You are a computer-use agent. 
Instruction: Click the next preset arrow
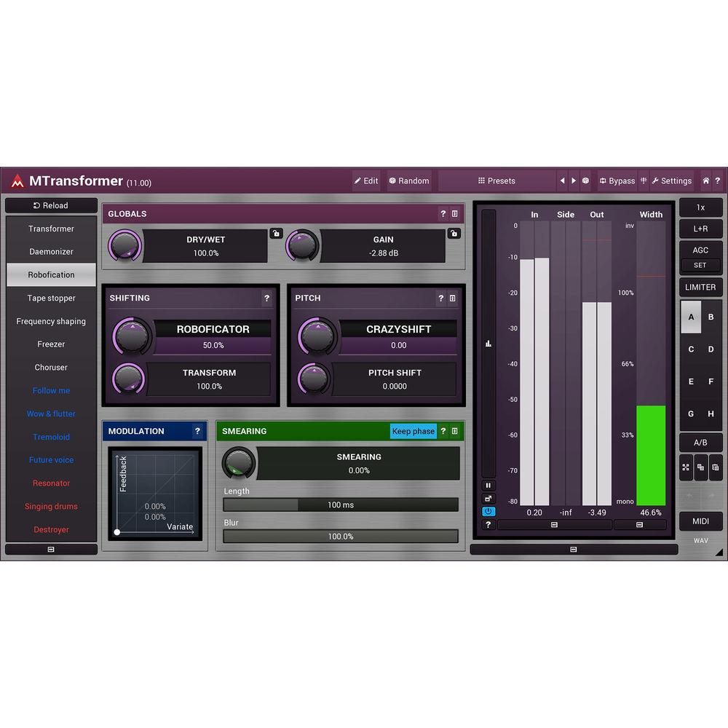(x=572, y=181)
